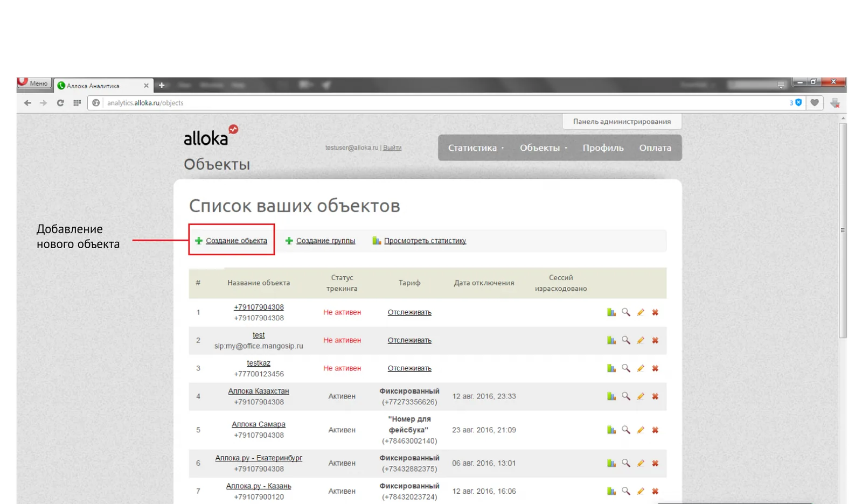Image resolution: width=862 pixels, height=504 pixels.
Task: Edit testkaz object with pencil icon
Action: (x=641, y=368)
